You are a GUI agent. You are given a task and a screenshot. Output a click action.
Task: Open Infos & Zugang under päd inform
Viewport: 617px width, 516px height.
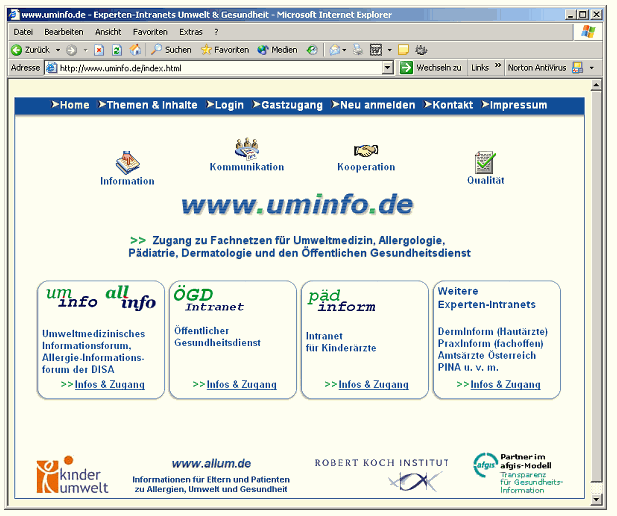coord(373,384)
